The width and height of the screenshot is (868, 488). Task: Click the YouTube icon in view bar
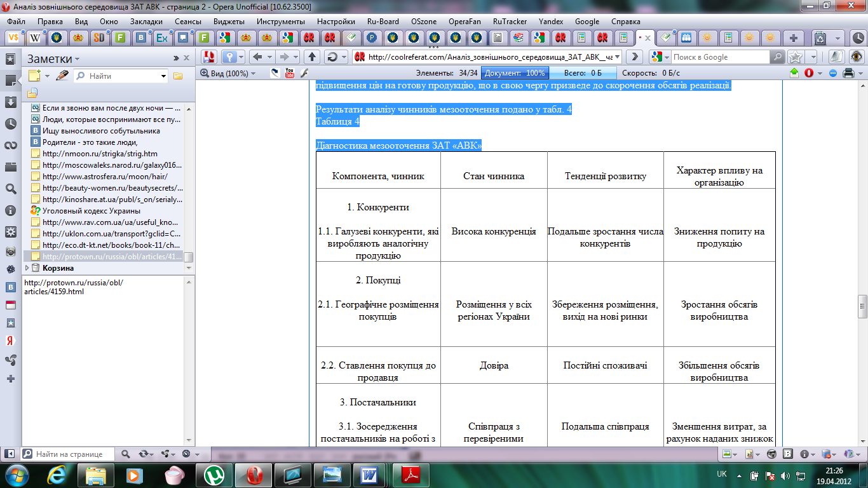[x=290, y=73]
